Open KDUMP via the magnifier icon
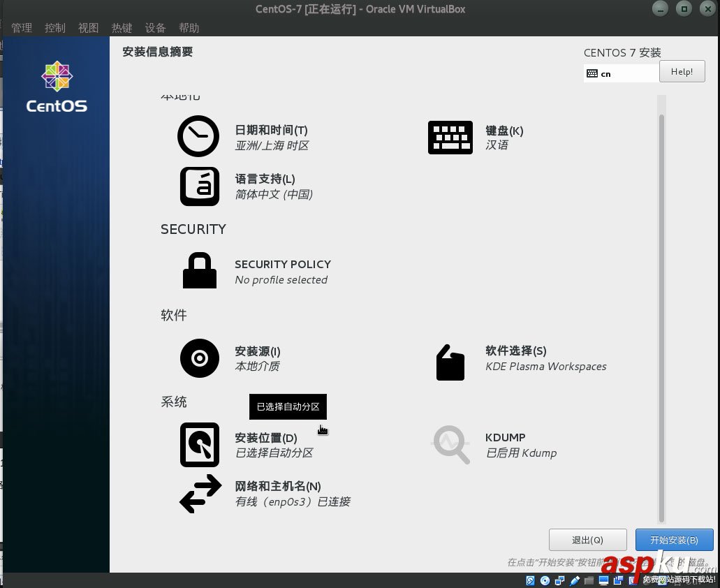Image resolution: width=720 pixels, height=588 pixels. click(450, 444)
